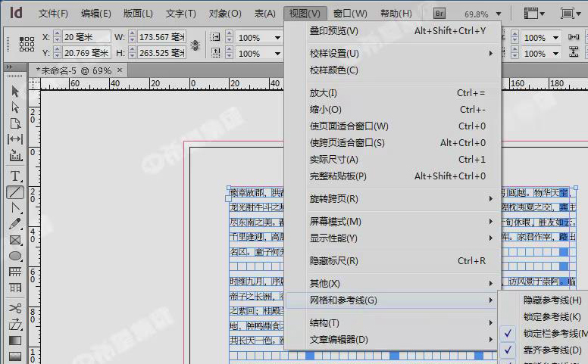Image resolution: width=588 pixels, height=364 pixels.
Task: Click the Selection arrow tool
Action: 15,91
